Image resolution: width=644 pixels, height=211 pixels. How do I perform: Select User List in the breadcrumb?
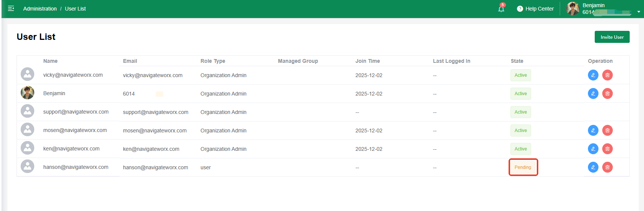coord(75,9)
